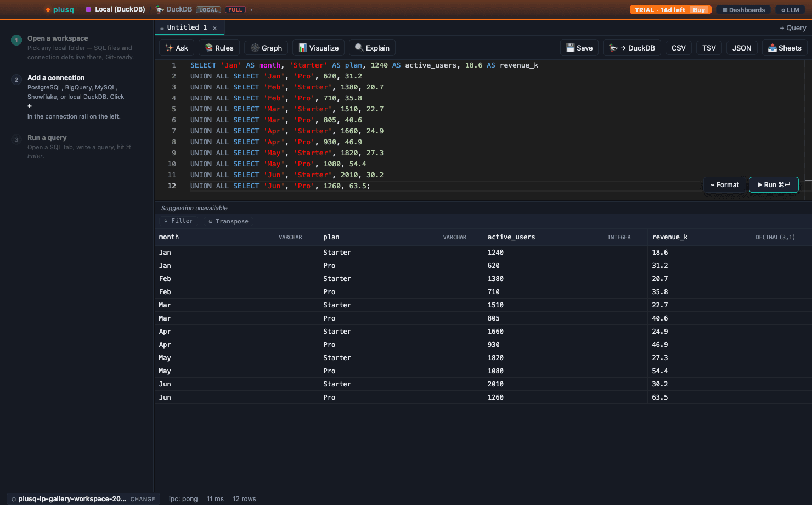The image size is (812, 505).
Task: Click active_users cell 1380
Action: (x=565, y=279)
